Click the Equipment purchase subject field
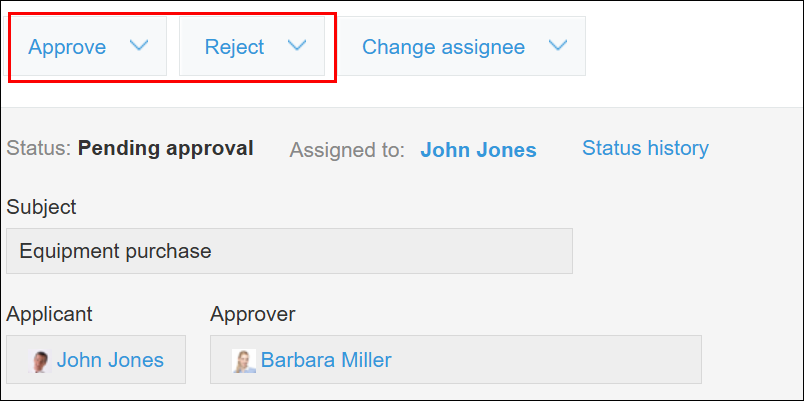 pos(289,251)
